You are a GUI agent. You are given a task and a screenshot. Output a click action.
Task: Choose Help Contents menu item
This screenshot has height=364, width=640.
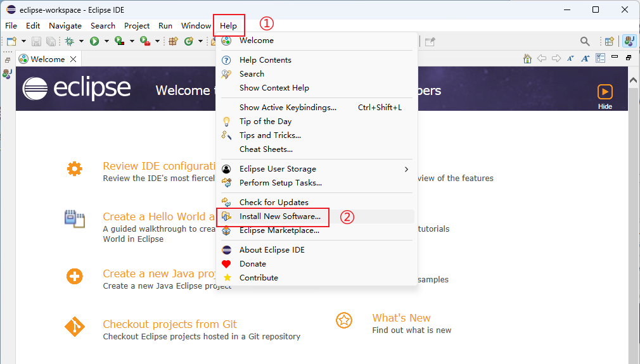tap(317, 60)
